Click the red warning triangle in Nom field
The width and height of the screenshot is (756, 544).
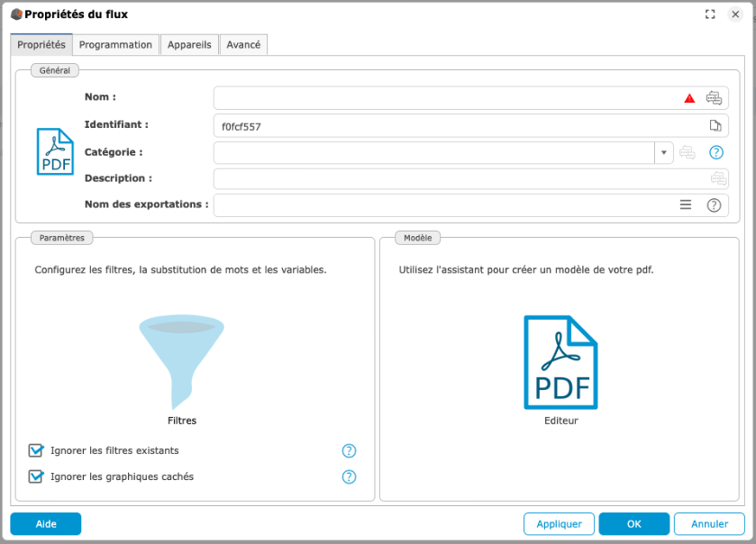[x=689, y=98]
